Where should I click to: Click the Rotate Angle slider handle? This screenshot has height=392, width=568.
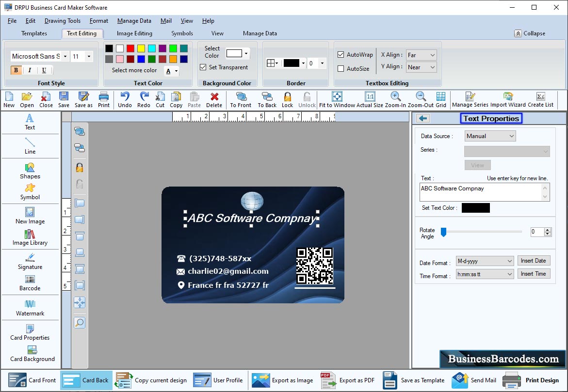tap(443, 233)
